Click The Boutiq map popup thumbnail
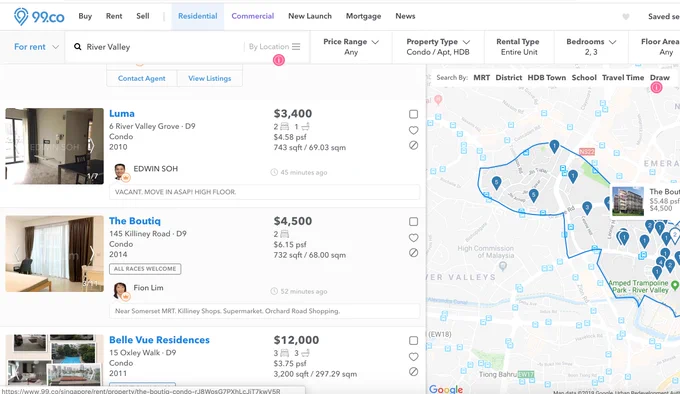The image size is (680, 394). (x=628, y=201)
